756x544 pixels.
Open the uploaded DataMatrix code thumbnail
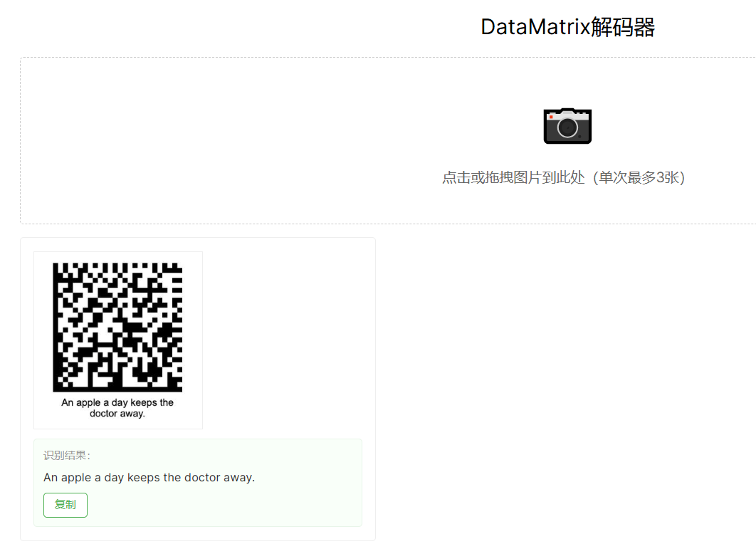118,340
